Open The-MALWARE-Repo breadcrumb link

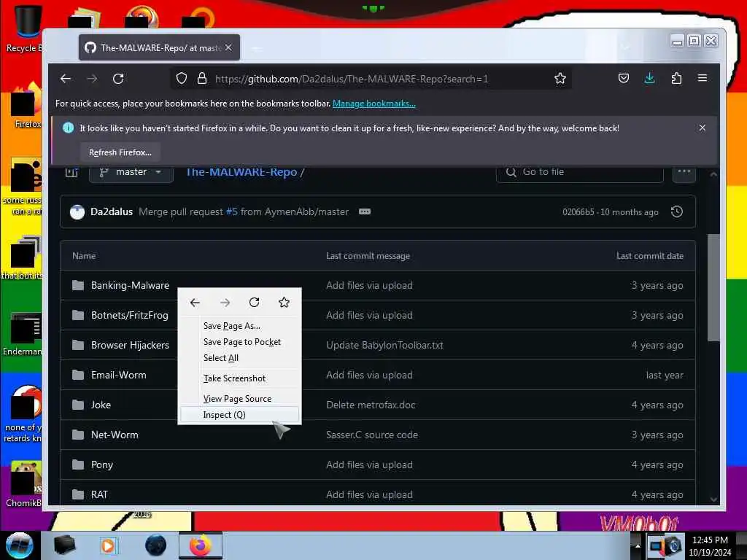tap(241, 172)
